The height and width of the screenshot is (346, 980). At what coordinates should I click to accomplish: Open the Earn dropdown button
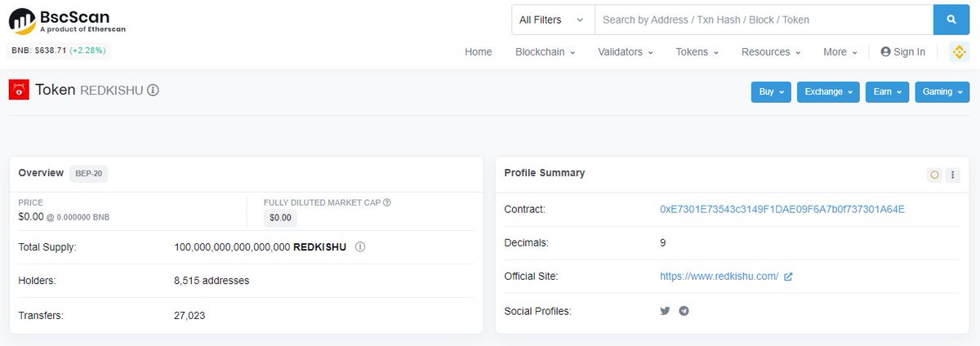(887, 92)
